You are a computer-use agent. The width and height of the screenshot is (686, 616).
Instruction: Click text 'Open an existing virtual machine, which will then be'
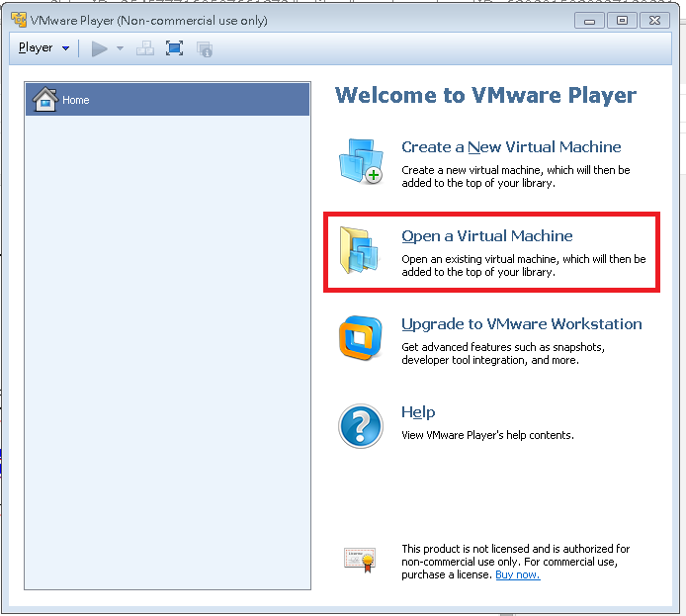tap(524, 259)
